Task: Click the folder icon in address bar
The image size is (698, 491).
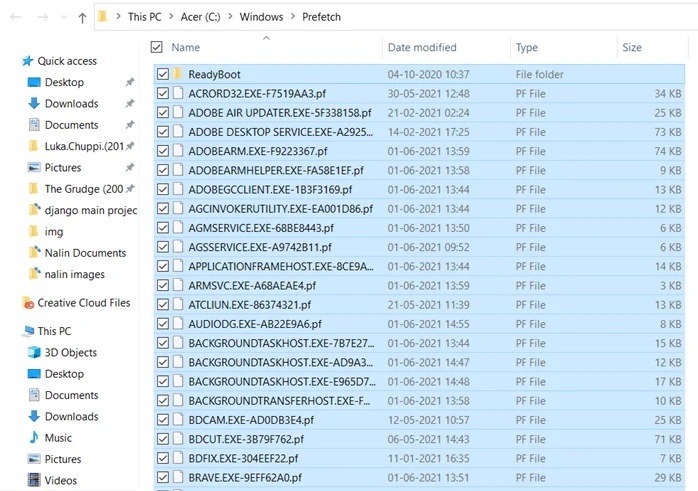Action: [x=103, y=17]
